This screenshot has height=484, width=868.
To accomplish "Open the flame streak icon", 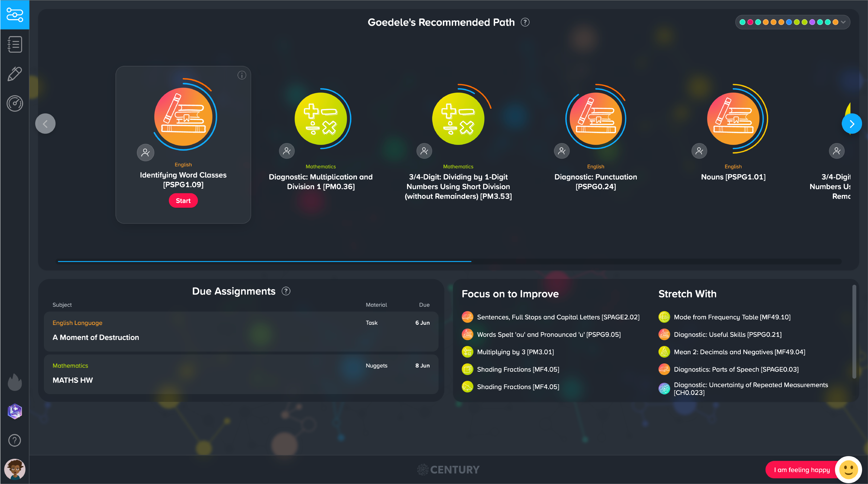I will (15, 382).
